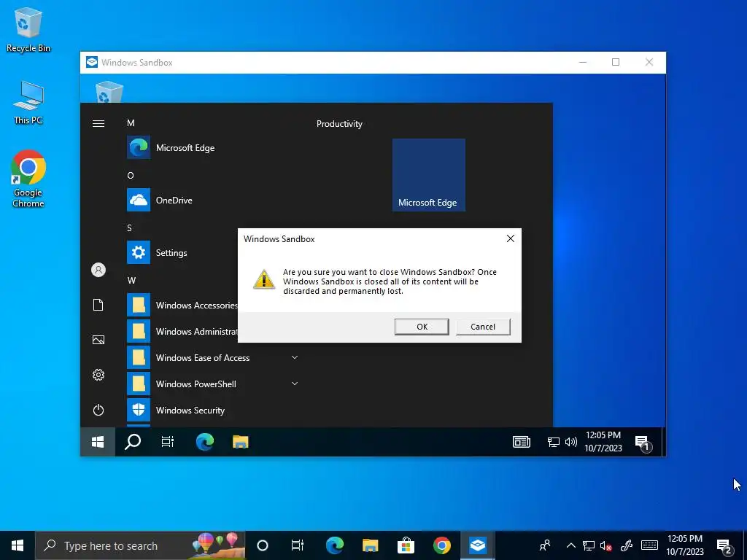
Task: Click Windows Sandbox title bar icon
Action: click(91, 63)
